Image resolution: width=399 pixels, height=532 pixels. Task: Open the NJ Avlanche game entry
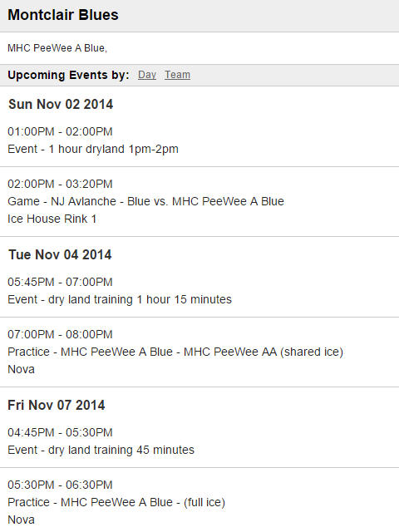[x=145, y=201]
